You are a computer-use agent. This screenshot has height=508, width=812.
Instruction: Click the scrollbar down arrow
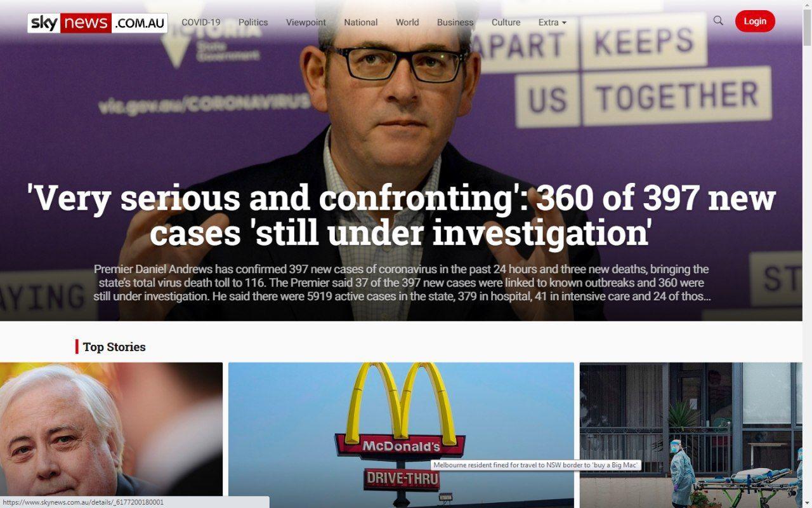click(x=807, y=503)
